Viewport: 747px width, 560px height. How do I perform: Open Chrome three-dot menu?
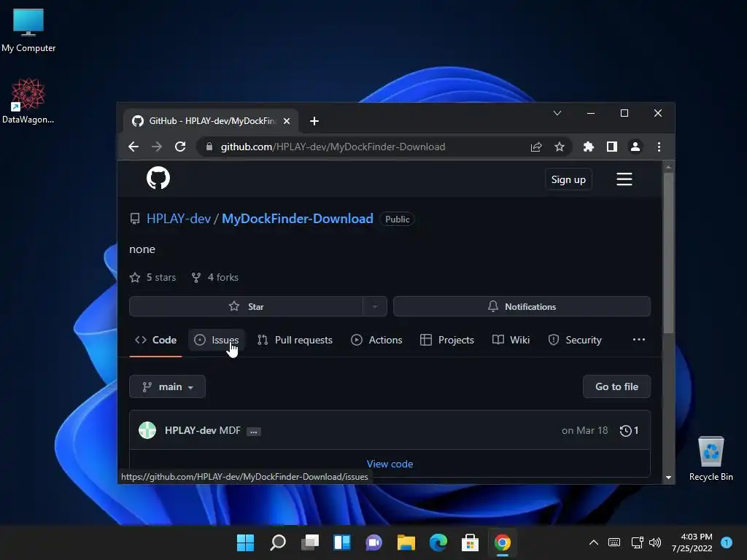coord(659,147)
